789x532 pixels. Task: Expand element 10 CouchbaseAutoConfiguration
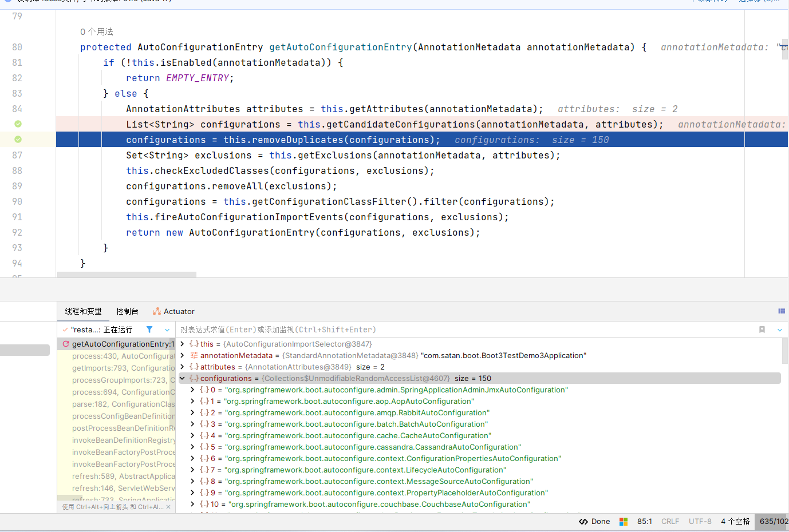point(192,504)
